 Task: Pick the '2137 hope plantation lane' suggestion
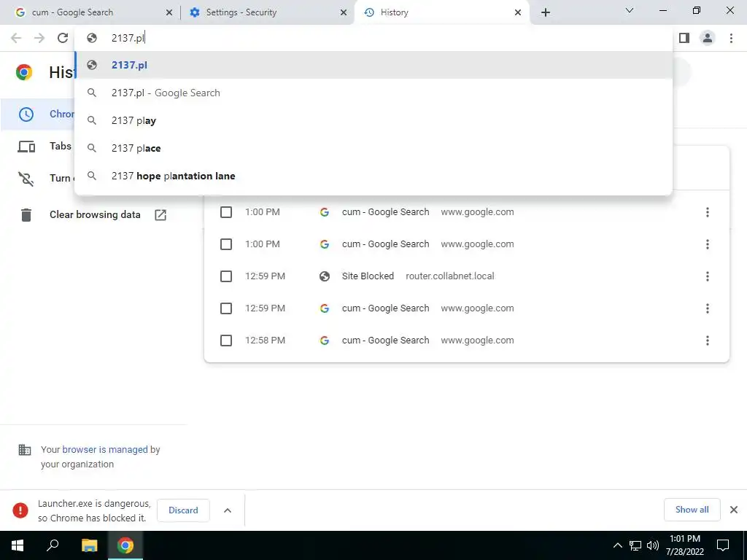[x=373, y=176]
